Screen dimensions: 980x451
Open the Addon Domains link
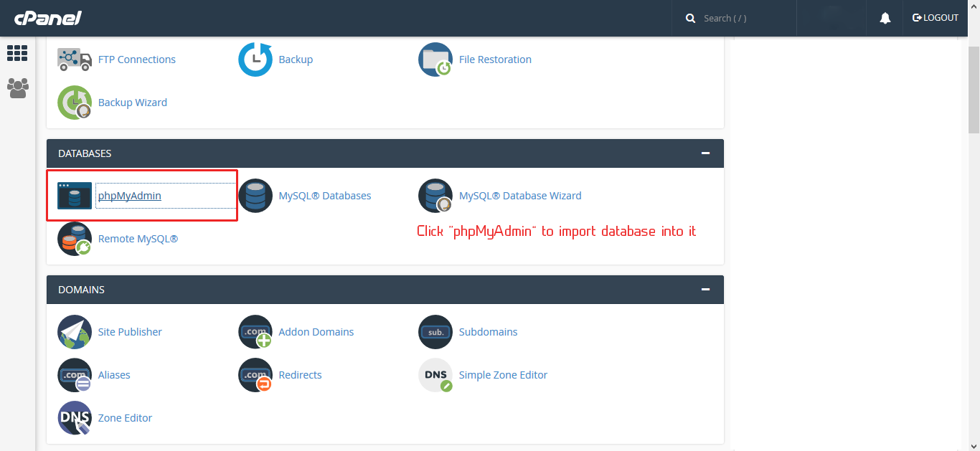(316, 332)
